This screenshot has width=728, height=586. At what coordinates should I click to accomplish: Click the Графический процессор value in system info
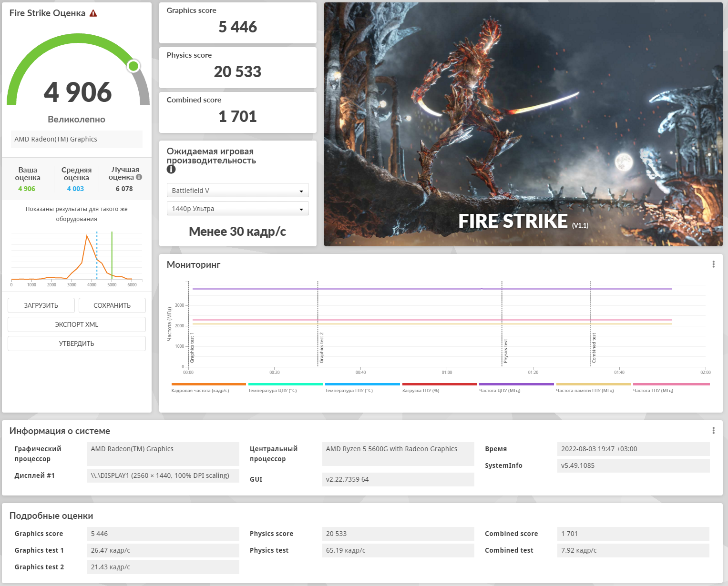tap(163, 454)
